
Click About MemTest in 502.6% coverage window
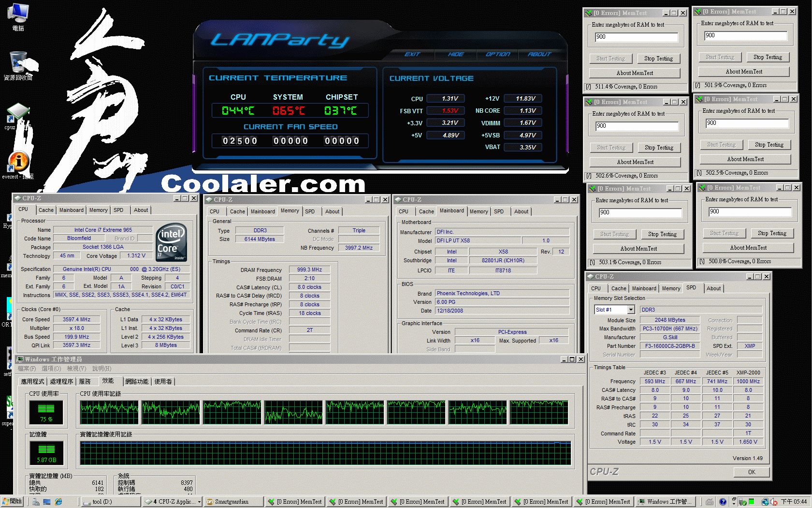(635, 162)
